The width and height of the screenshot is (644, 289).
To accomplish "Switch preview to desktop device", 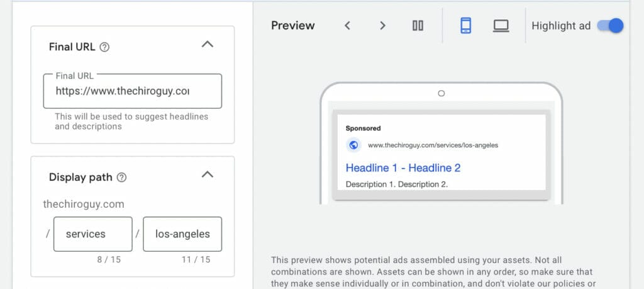I will click(501, 26).
